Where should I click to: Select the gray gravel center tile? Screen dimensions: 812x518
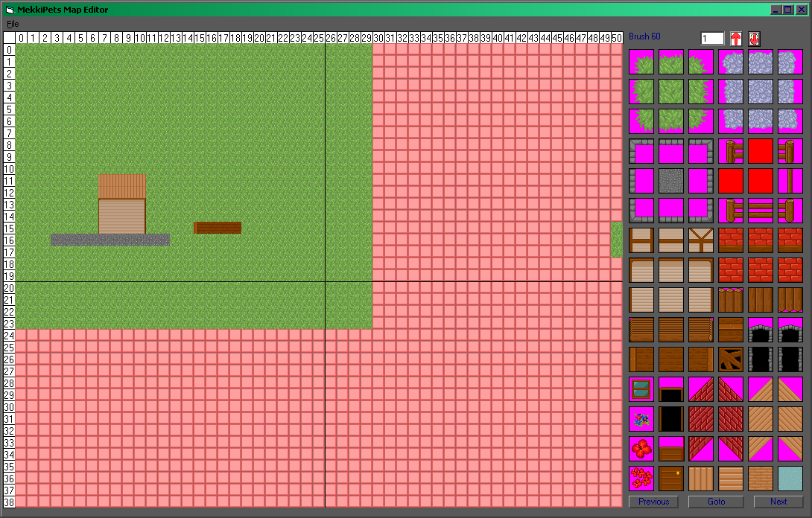coord(671,181)
